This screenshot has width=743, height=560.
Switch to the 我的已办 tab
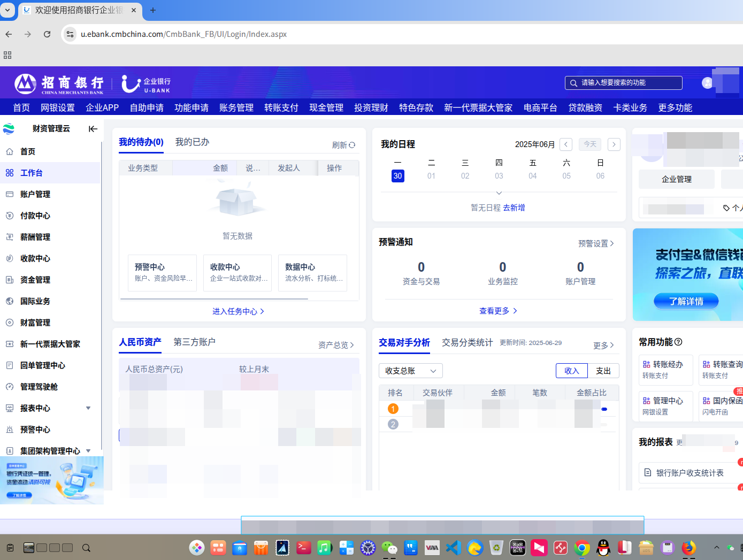pyautogui.click(x=193, y=142)
